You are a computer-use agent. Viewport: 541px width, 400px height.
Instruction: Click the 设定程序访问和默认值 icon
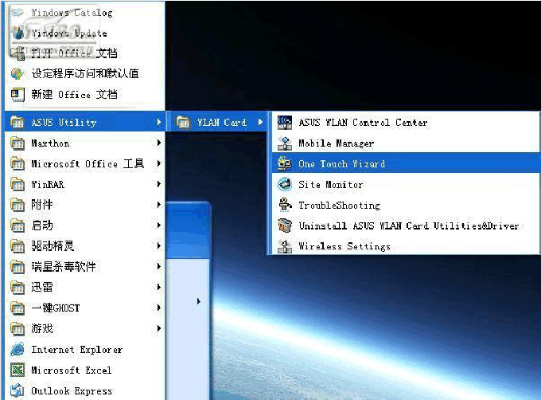tap(17, 74)
